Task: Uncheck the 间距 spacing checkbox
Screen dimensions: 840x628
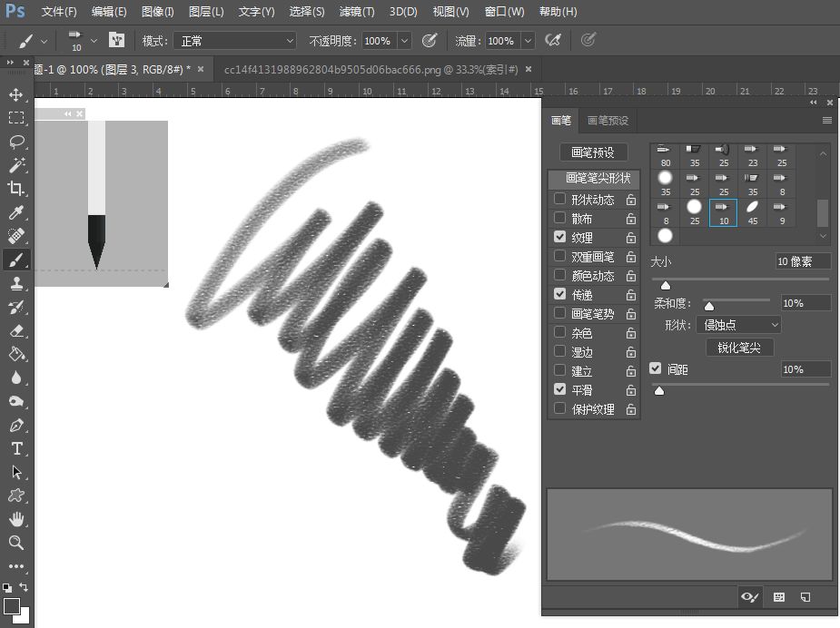Action: click(x=655, y=369)
